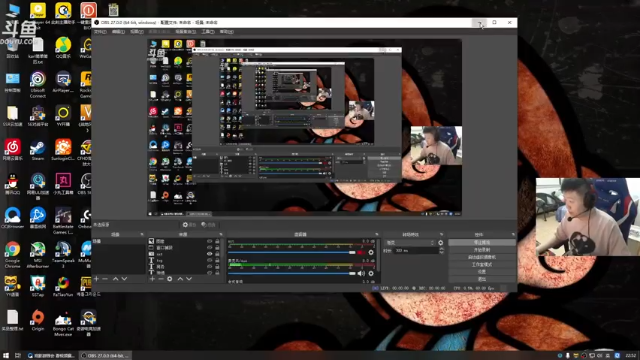Open Origin desktop shortcut
This screenshot has width=640, height=360.
pos(38,320)
